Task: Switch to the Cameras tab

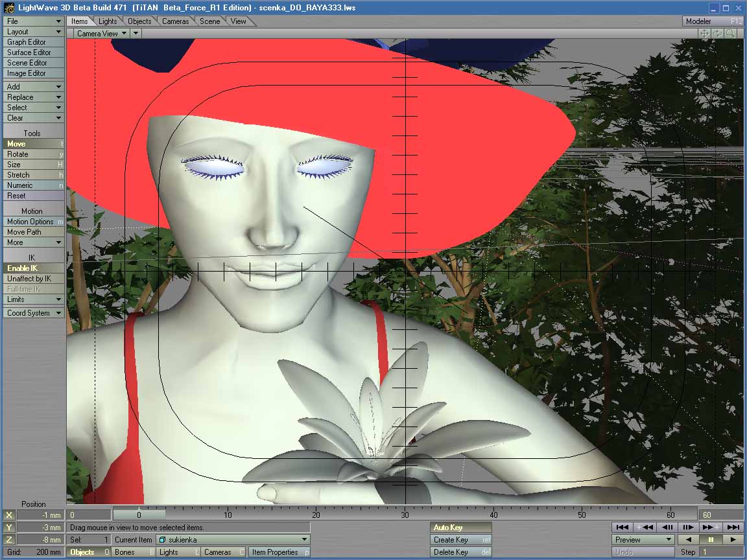Action: 175,21
